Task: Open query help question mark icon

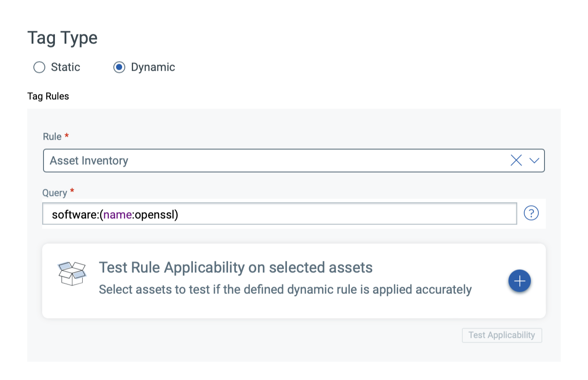Action: click(x=531, y=214)
